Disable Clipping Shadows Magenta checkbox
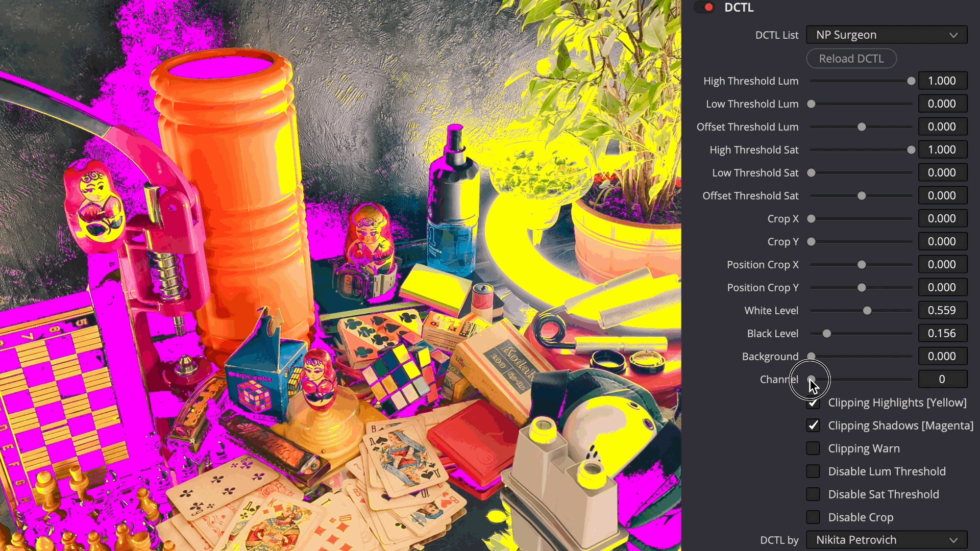The height and width of the screenshot is (551, 980). pos(814,425)
